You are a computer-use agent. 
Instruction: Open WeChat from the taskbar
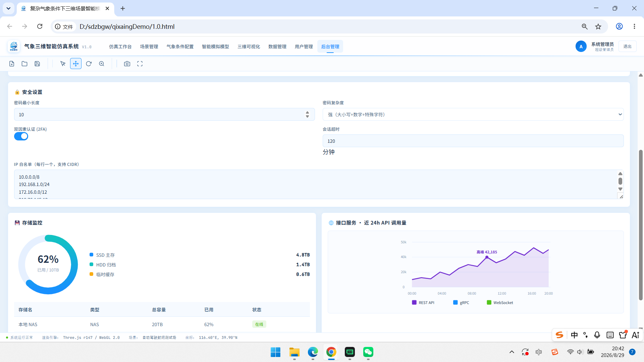368,352
